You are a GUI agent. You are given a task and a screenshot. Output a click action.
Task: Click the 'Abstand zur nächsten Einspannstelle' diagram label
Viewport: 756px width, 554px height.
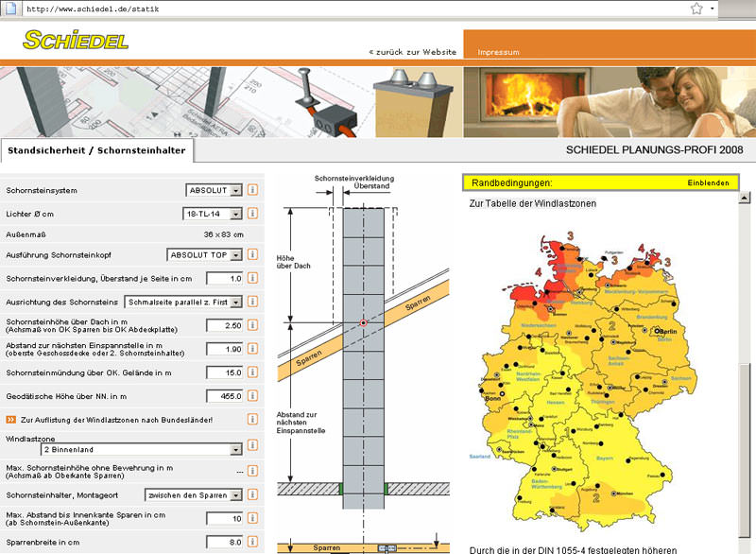[301, 423]
